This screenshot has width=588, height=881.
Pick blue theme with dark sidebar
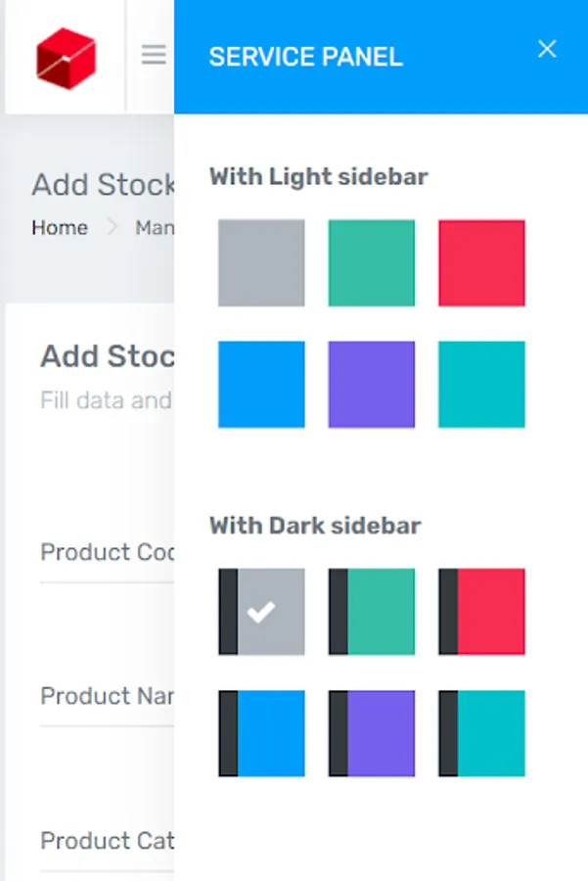click(261, 733)
